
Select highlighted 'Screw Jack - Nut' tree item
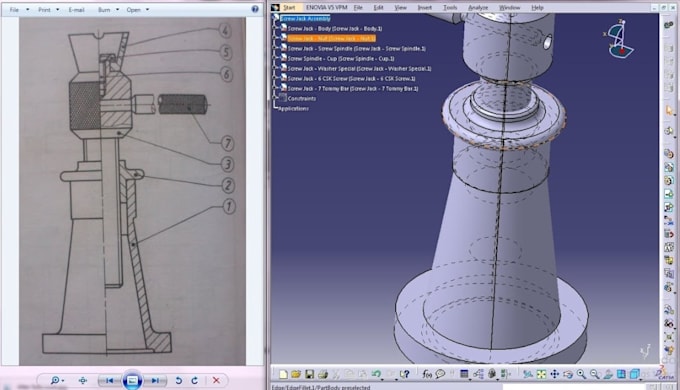[x=331, y=39]
